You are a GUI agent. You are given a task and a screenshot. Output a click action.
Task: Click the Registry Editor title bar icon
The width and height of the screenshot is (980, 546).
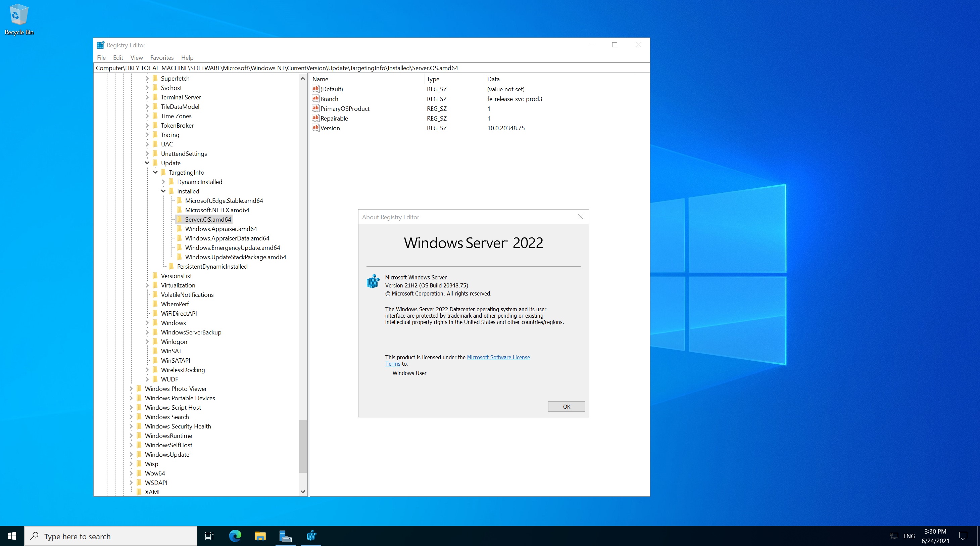[100, 45]
